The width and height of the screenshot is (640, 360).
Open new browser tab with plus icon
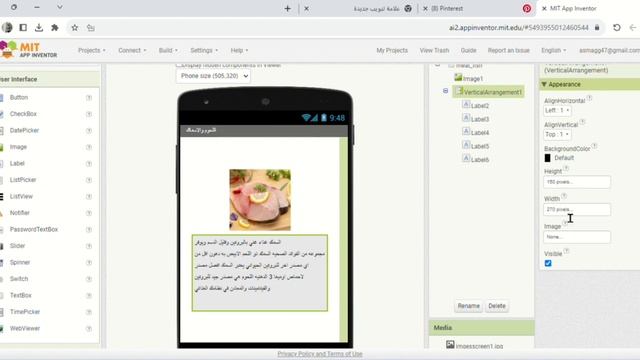pos(287,8)
